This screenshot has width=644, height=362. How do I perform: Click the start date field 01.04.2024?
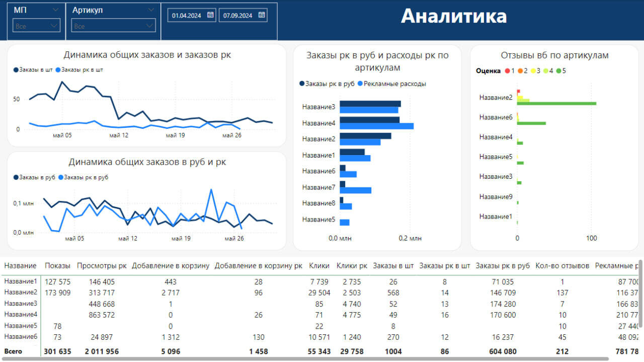click(186, 16)
